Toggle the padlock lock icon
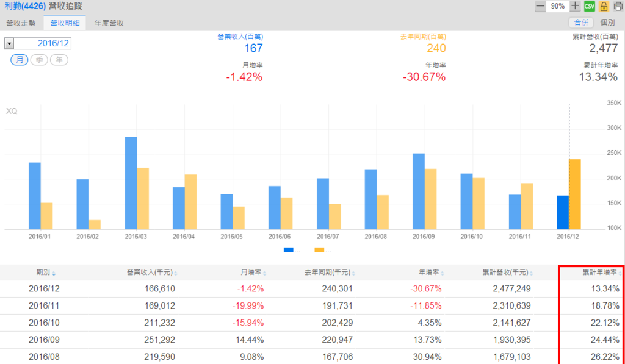The height and width of the screenshot is (364, 625). click(x=604, y=6)
